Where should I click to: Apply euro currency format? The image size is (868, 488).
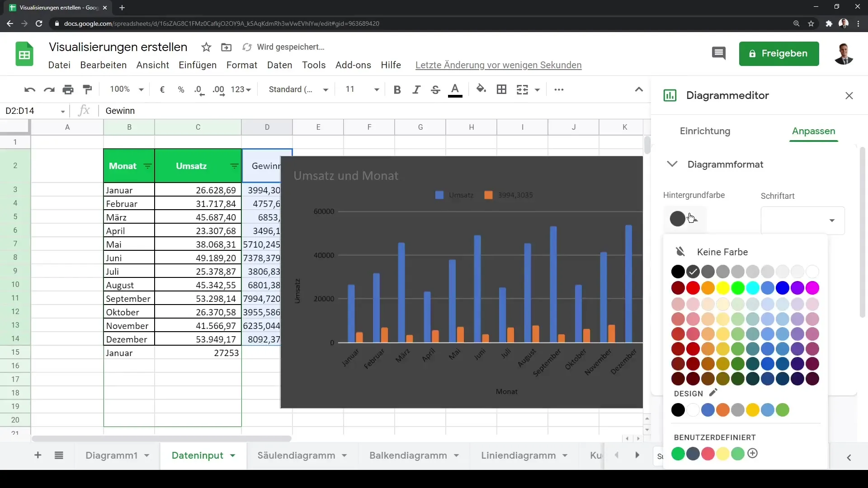click(162, 89)
